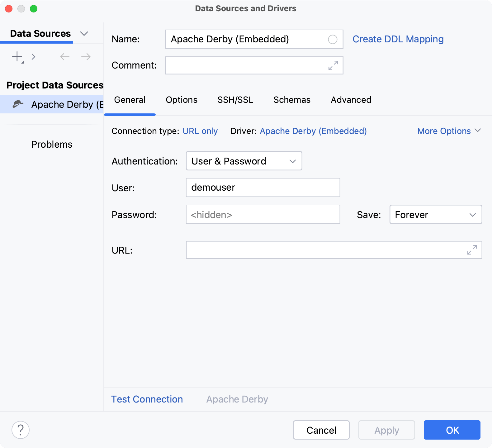Expand the More Options menu
Viewport: 492px width, 448px height.
[x=449, y=131]
